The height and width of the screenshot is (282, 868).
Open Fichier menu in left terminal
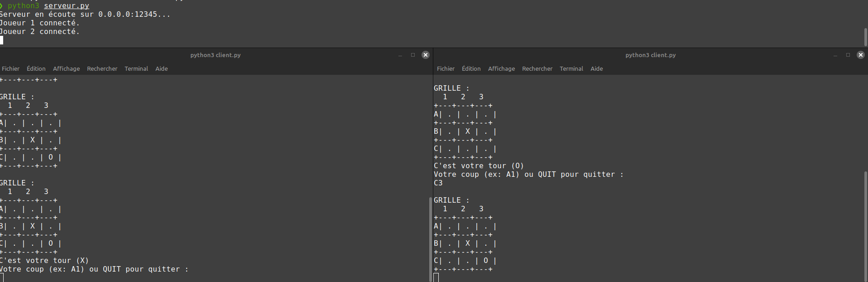click(x=10, y=68)
